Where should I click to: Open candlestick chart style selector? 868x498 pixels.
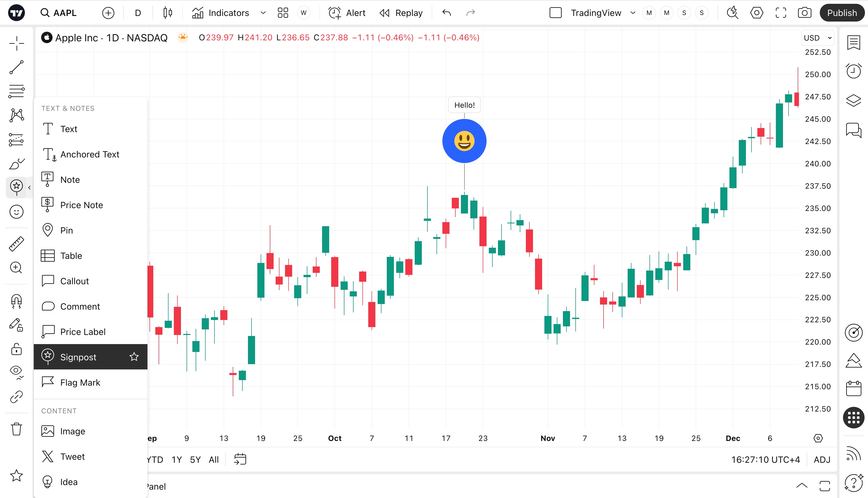tap(168, 13)
